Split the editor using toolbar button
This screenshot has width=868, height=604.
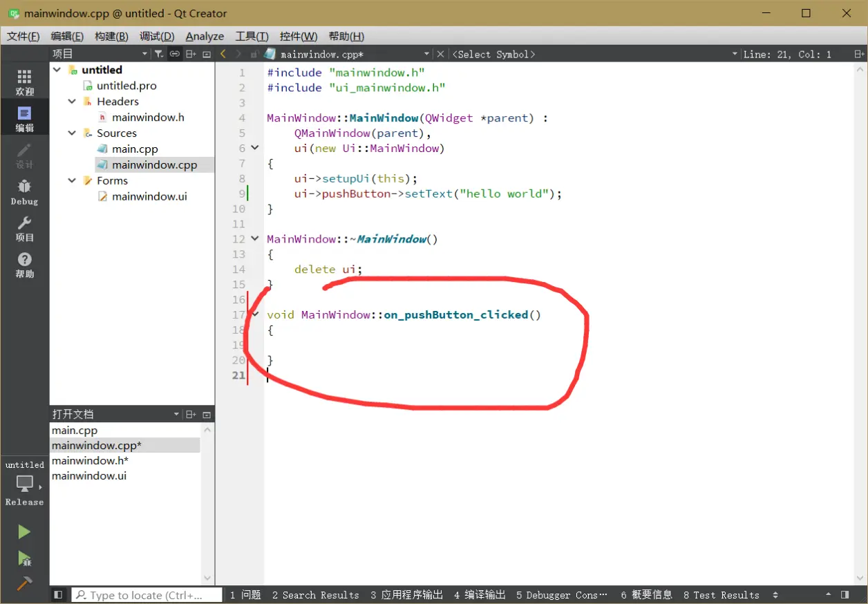(x=859, y=54)
